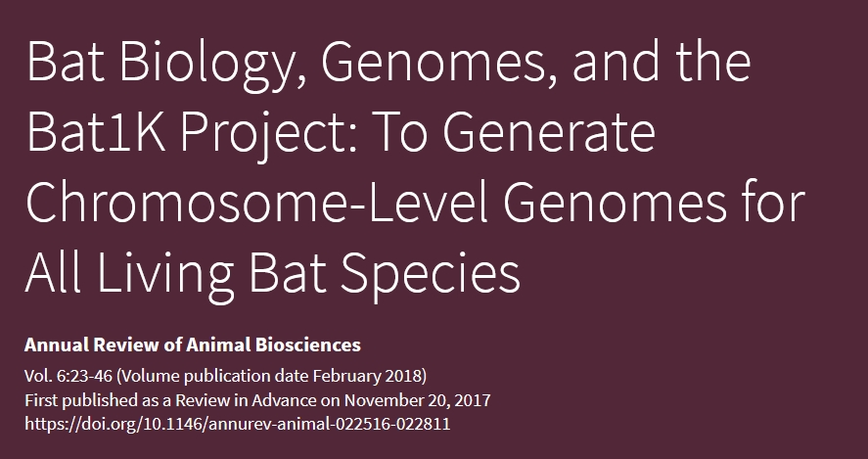Click '(Volume publication date' parenthetical text
Viewport: 868px width, 459px height.
(213, 376)
